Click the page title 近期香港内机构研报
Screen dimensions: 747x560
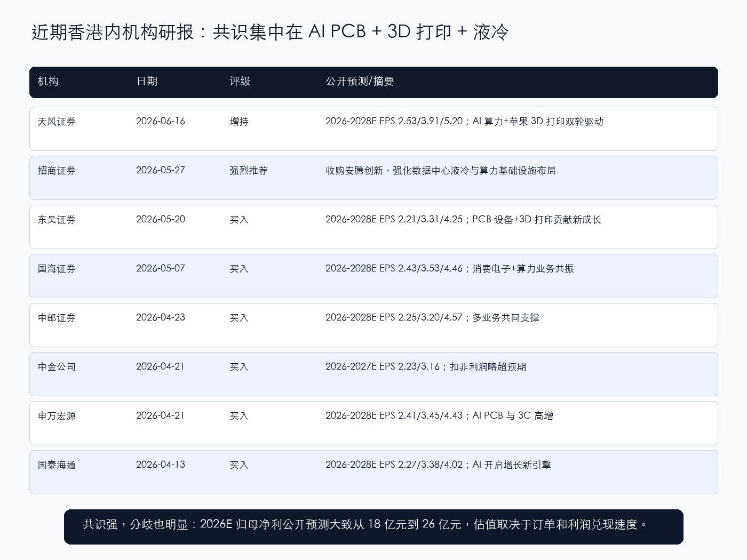point(269,32)
